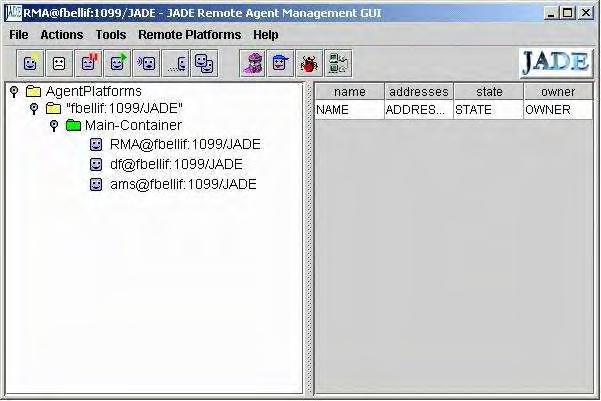The width and height of the screenshot is (601, 401).
Task: Select RMA@fbellif:1099/JADE agent label
Action: pyautogui.click(x=185, y=145)
